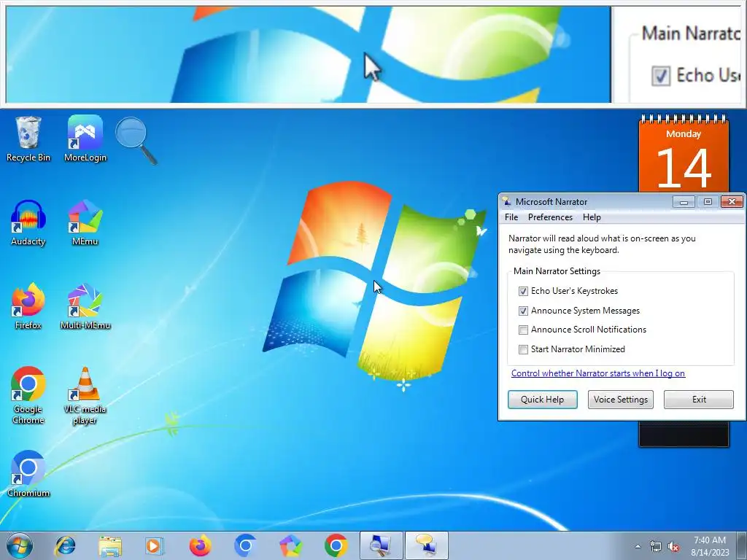Open link controlling Narrator start at logon
Image resolution: width=747 pixels, height=560 pixels.
pyautogui.click(x=598, y=373)
